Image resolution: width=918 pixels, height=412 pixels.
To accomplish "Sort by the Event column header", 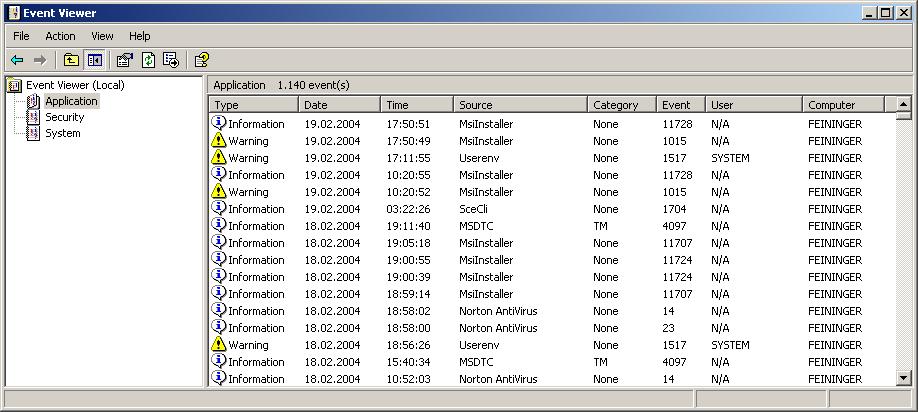I will point(681,105).
